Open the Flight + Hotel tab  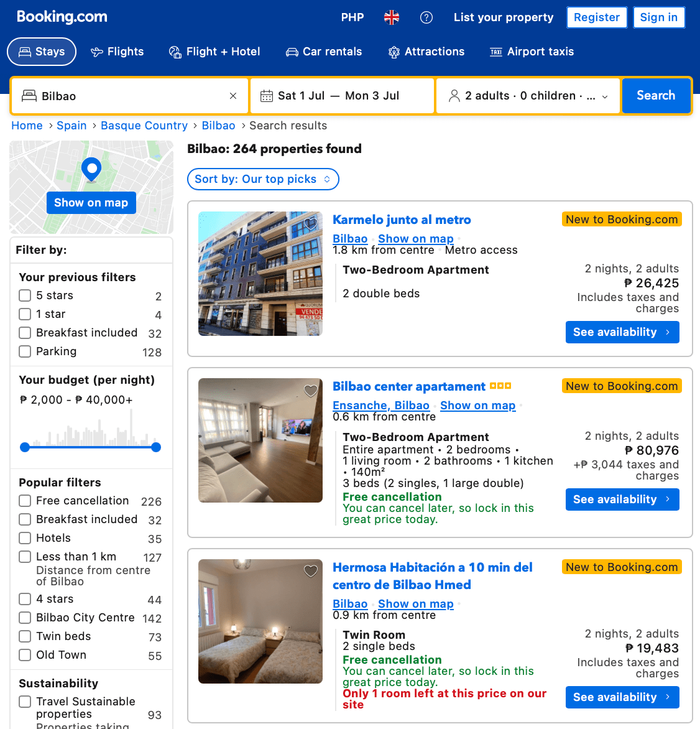(x=214, y=52)
